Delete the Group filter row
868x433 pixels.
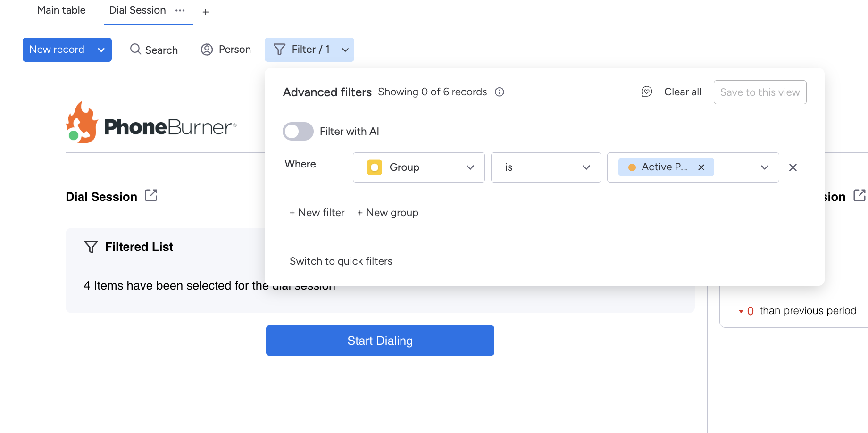(793, 167)
